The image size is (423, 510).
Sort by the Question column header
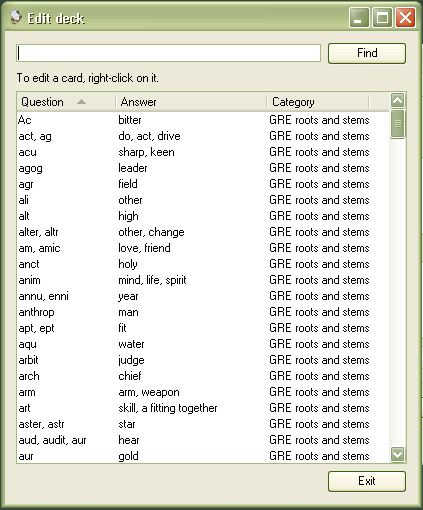(66, 102)
